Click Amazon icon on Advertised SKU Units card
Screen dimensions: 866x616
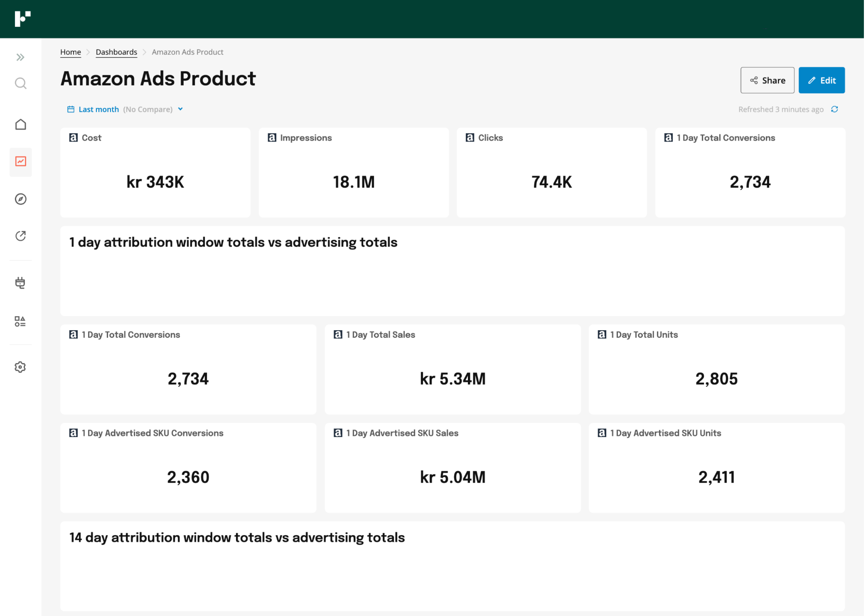pos(602,433)
